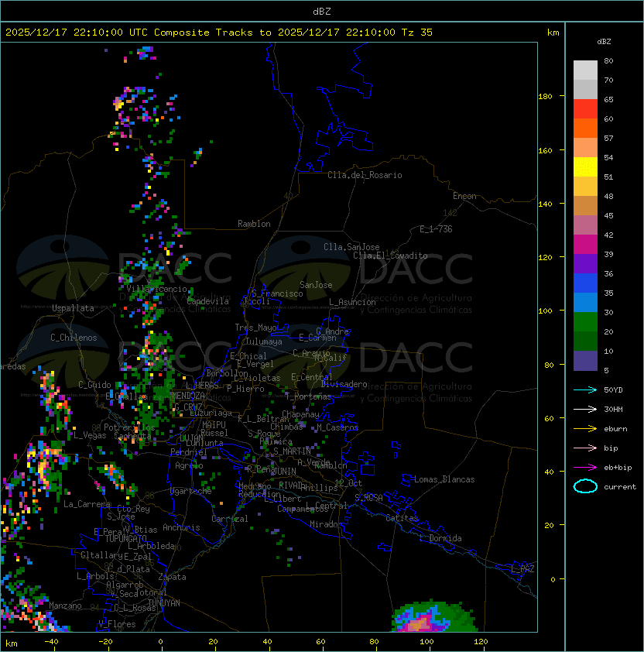Click the Tulumaya map label

[x=264, y=341]
